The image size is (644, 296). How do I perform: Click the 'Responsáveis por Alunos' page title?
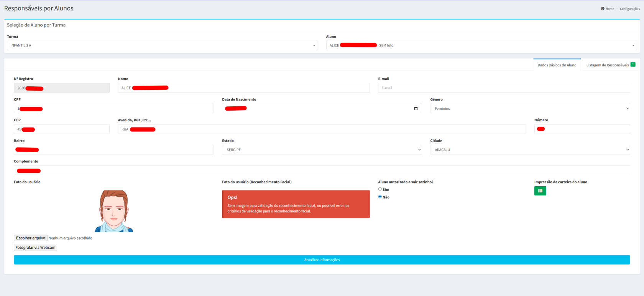(x=39, y=8)
